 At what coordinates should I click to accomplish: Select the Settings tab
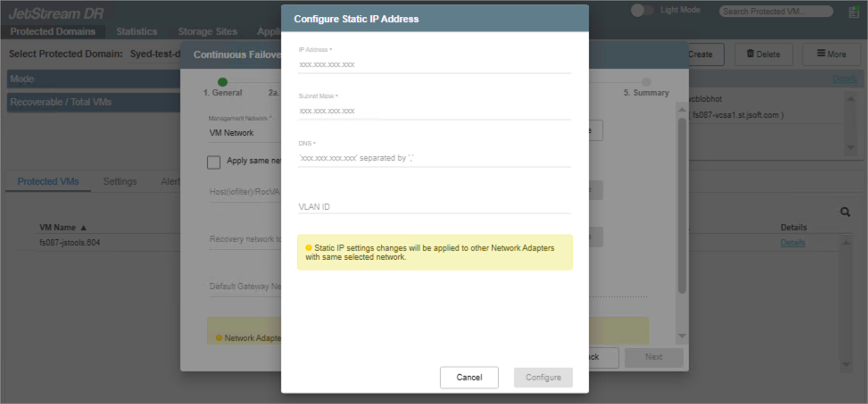120,181
